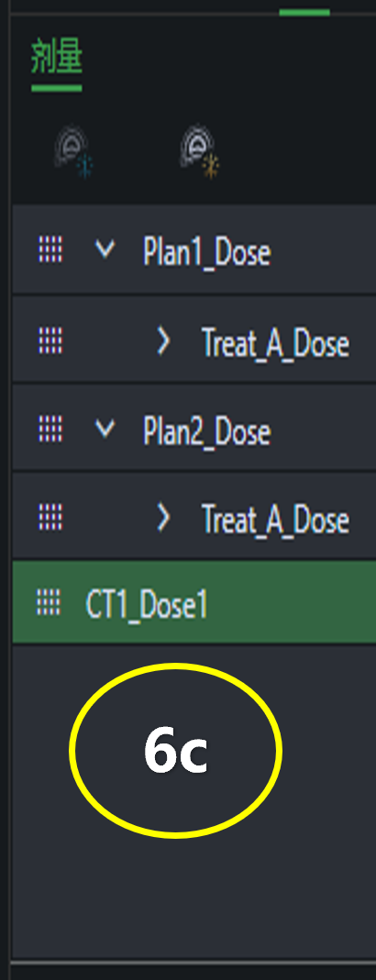
Task: Select the Plan2_Dose entry
Action: click(206, 431)
